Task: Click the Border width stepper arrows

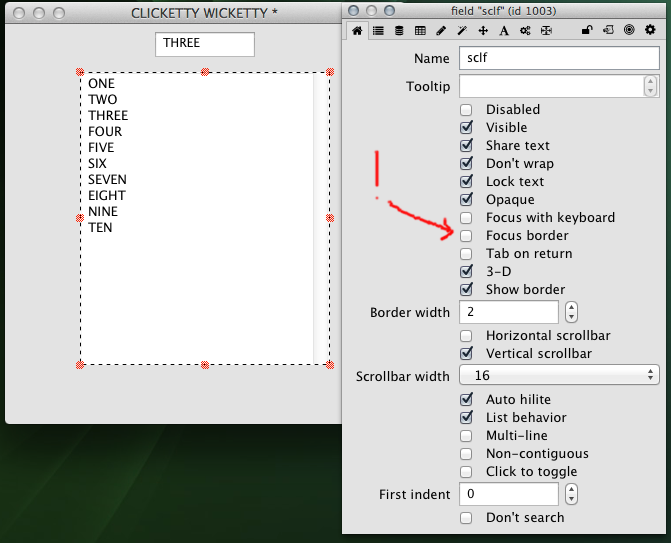Action: click(571, 312)
